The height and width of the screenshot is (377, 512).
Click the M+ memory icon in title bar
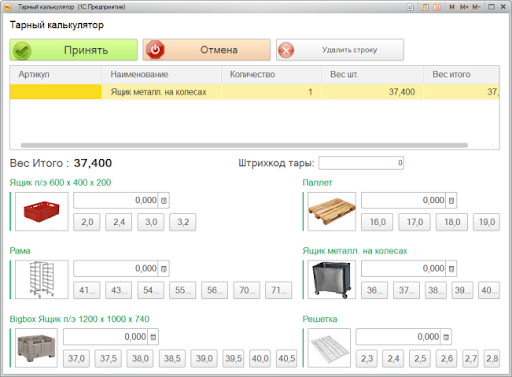(464, 7)
